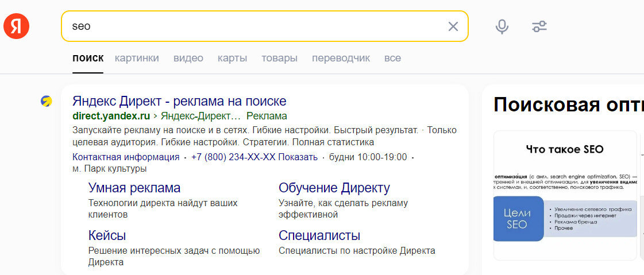
Task: Click the Поисковая опт… heading
Action: 568,105
